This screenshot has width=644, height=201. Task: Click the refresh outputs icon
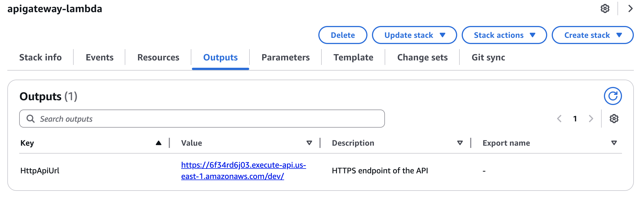click(613, 96)
